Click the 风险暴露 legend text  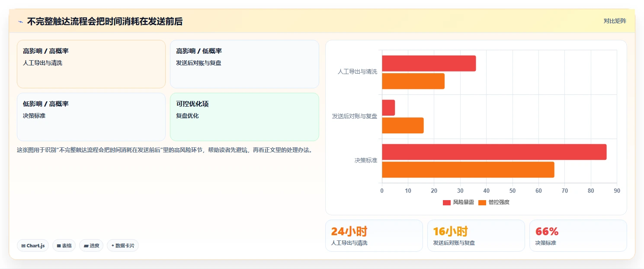[x=464, y=202]
